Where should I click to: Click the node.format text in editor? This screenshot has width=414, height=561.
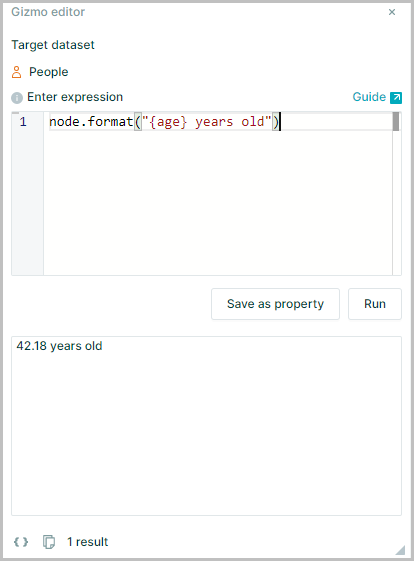coord(91,122)
